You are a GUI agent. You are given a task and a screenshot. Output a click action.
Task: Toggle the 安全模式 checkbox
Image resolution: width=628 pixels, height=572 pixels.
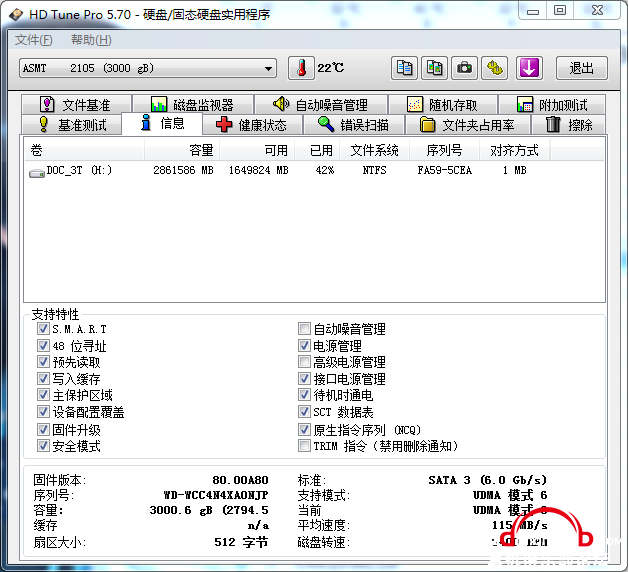43,446
